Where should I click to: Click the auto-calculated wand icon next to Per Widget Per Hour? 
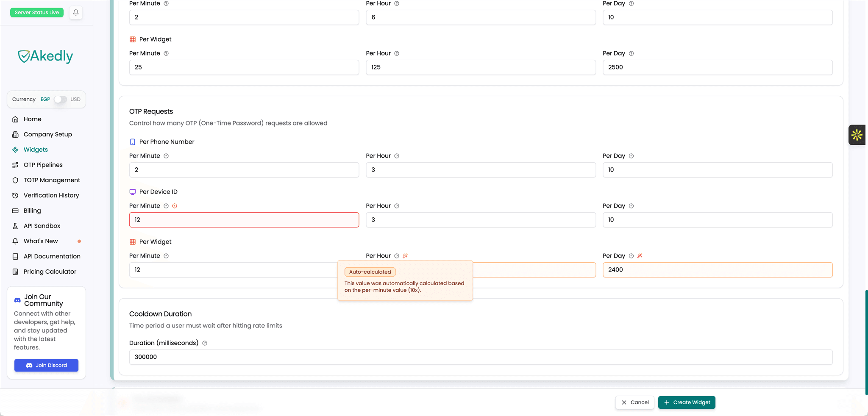[405, 256]
